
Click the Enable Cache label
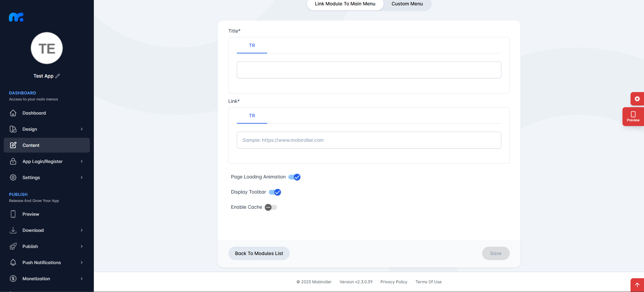pos(246,207)
